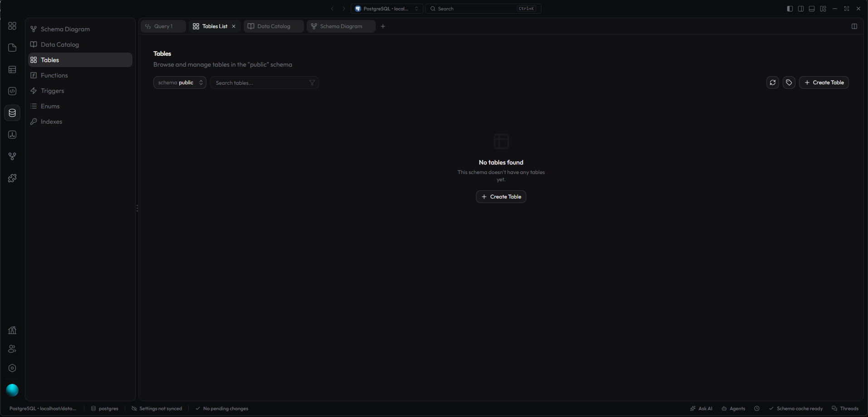Toggle the left sidebar layout button
The image size is (868, 417).
[790, 9]
